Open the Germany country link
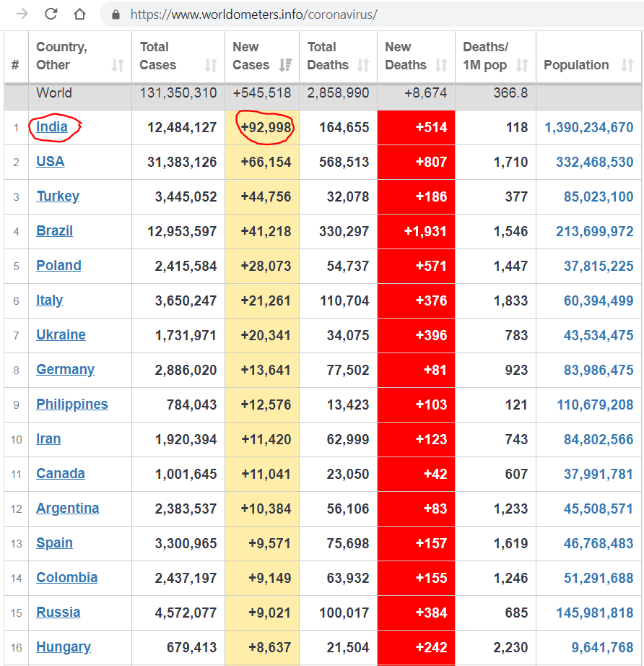Screen dimensions: 644x666 [x=66, y=370]
